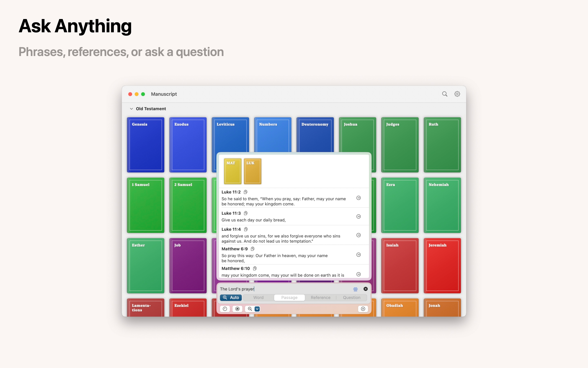588x368 pixels.
Task: Copy the Matthew 6:10 verse
Action: click(255, 268)
